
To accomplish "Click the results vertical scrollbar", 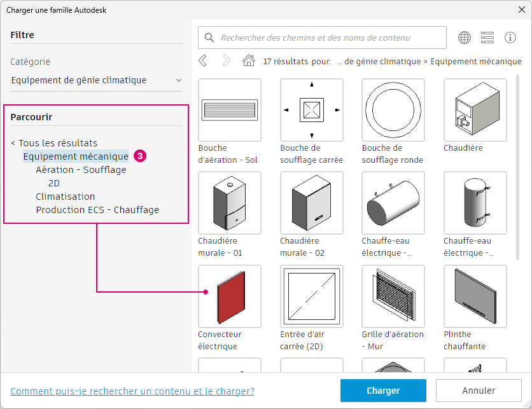I will pos(517,167).
